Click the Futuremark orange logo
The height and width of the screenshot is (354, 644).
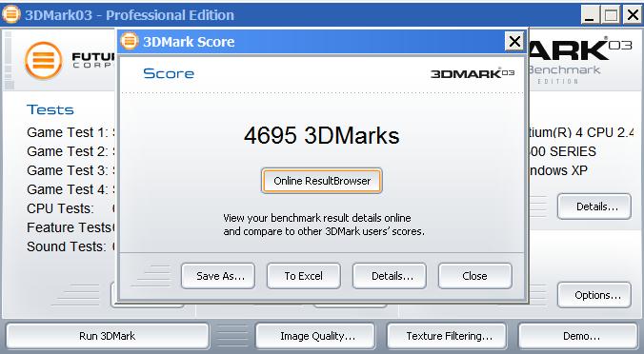tap(44, 61)
